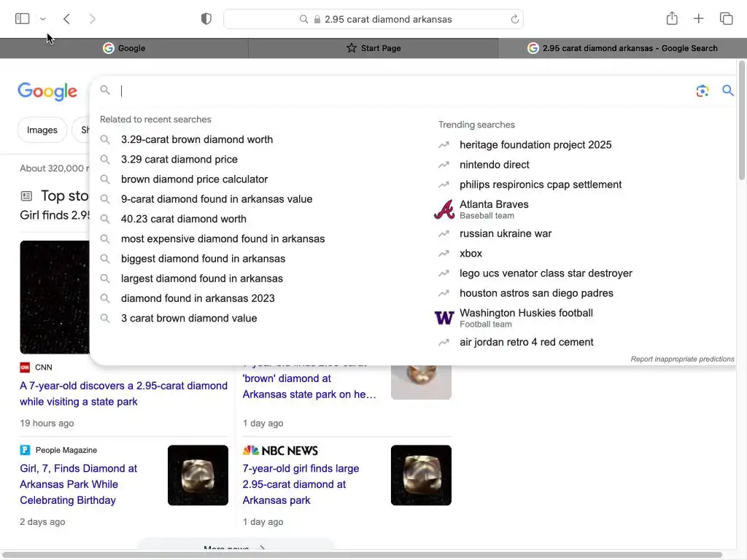Screen dimensions: 747x560
Task: Click the CNN source icon
Action: [x=25, y=367]
